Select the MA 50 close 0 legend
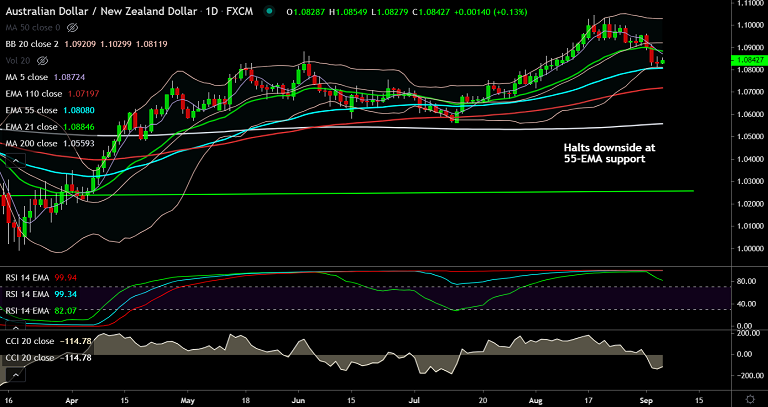 click(35, 27)
